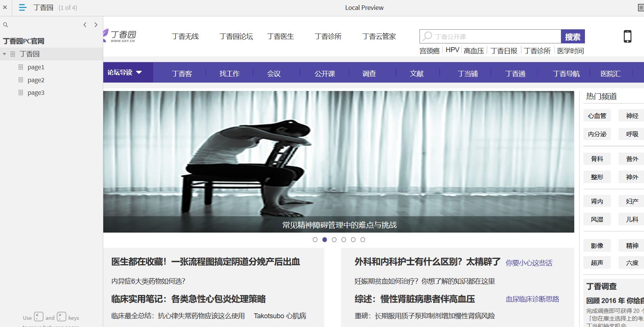Viewport: 644px width, 327px height.
Task: Select the 丁香园 page in the sitemap
Action: point(29,54)
